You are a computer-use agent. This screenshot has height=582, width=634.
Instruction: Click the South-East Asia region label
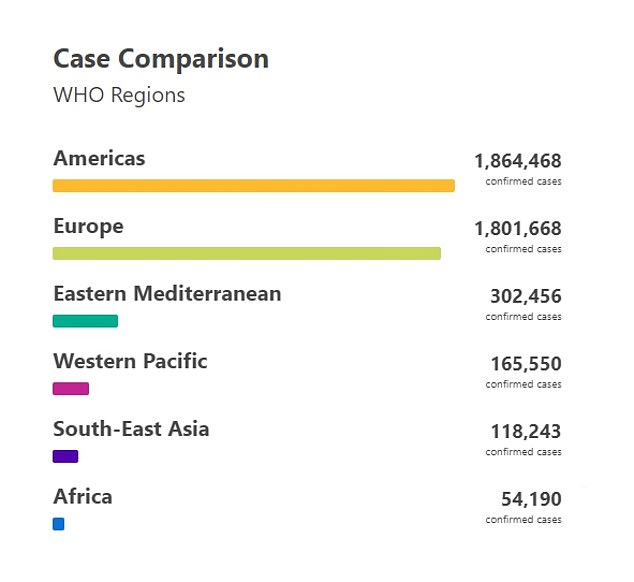click(x=131, y=430)
